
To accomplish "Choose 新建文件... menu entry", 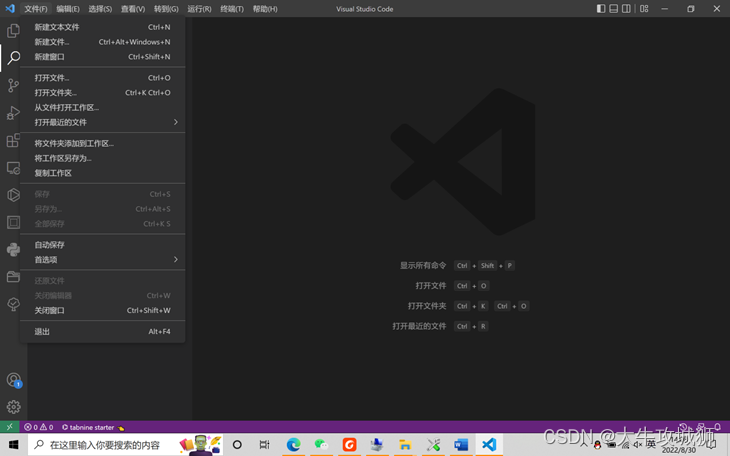I will click(102, 42).
